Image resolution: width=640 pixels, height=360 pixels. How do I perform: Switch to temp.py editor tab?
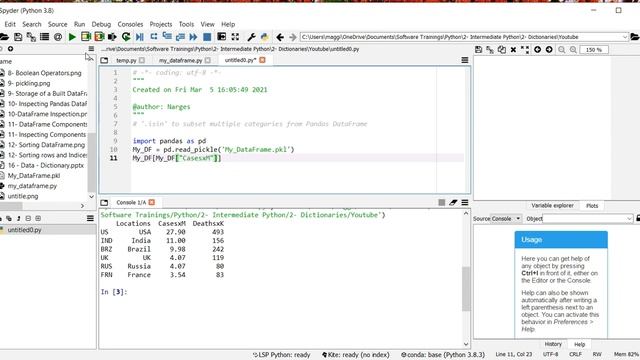[126, 60]
